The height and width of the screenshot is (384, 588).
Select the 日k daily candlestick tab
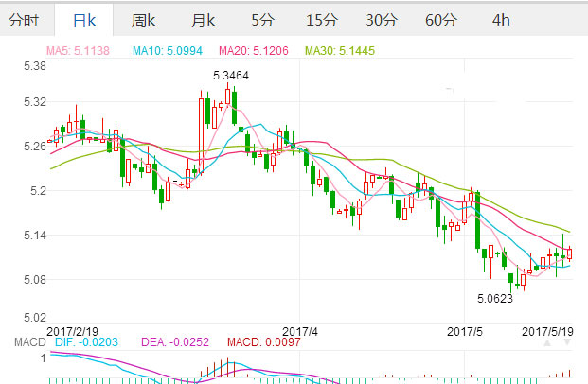(x=84, y=20)
